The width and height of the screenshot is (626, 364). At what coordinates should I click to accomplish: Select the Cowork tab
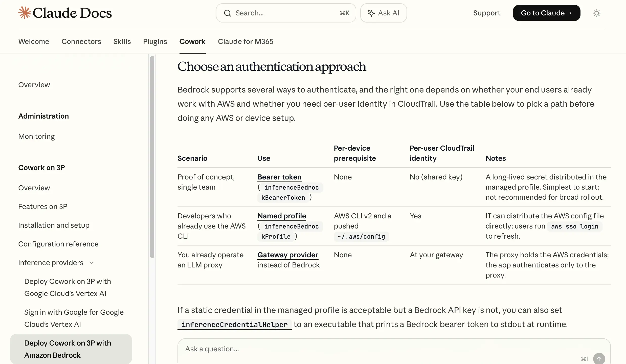192,41
